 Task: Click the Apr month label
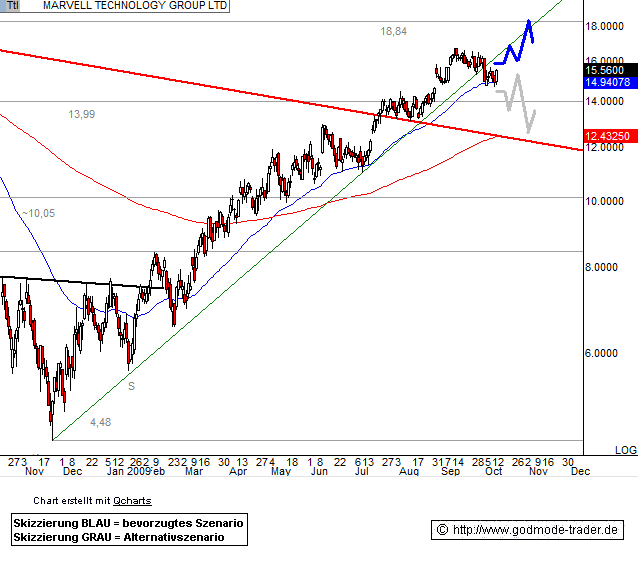(238, 471)
